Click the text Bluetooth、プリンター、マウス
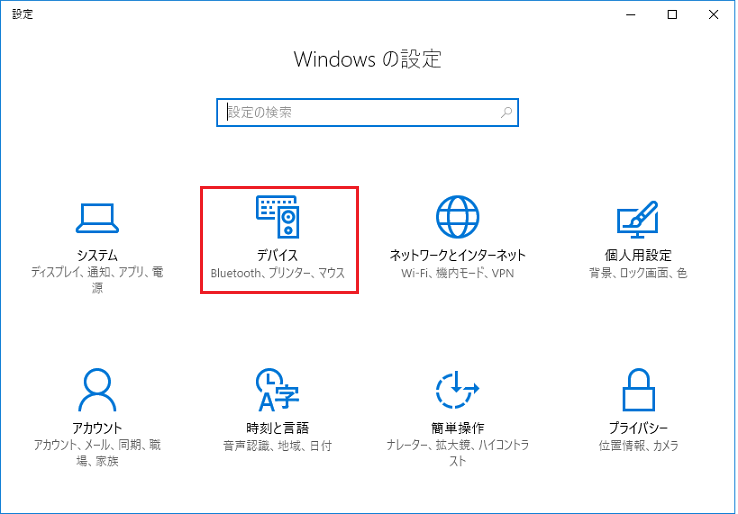 click(278, 273)
